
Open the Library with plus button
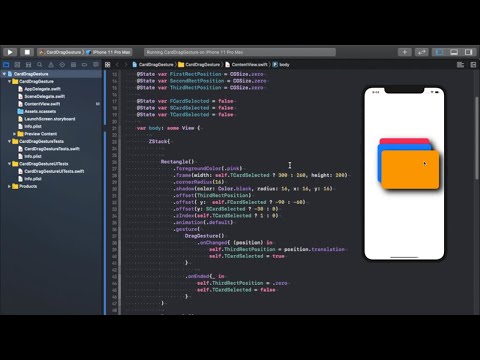point(405,52)
